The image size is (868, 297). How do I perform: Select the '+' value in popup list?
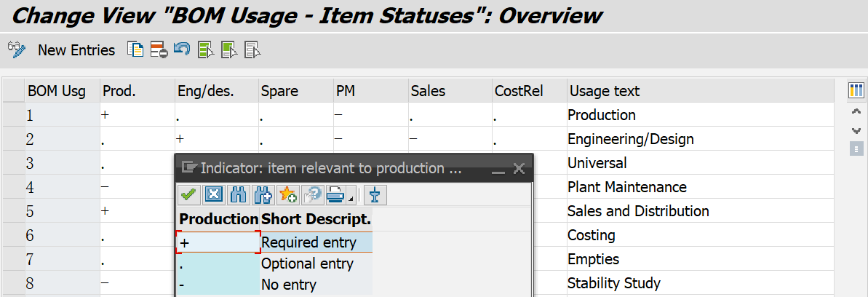tap(218, 242)
